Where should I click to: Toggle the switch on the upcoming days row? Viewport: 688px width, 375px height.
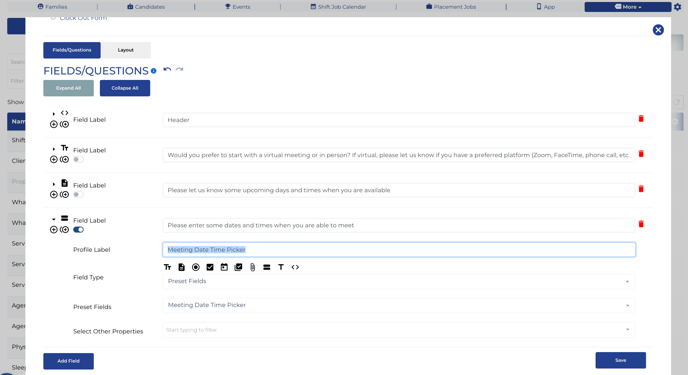coord(78,195)
